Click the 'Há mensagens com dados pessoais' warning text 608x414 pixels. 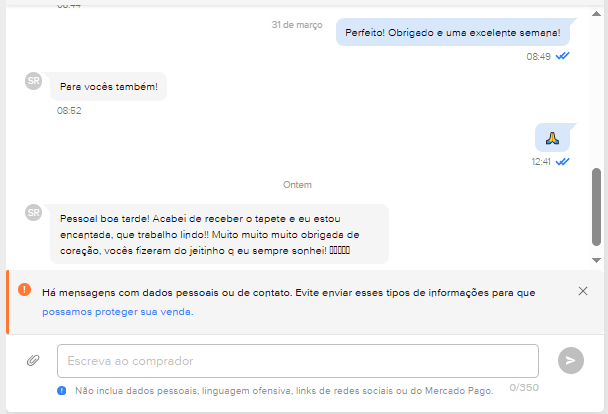[x=288, y=293]
